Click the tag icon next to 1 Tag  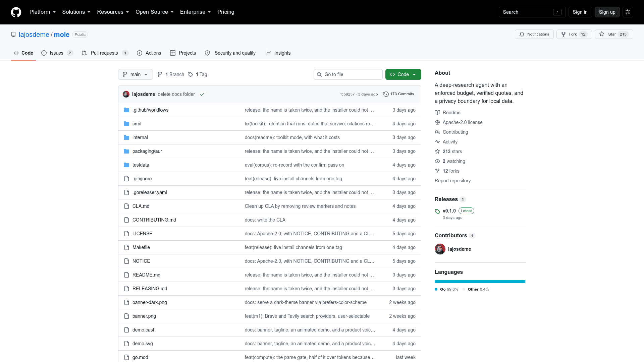click(190, 74)
